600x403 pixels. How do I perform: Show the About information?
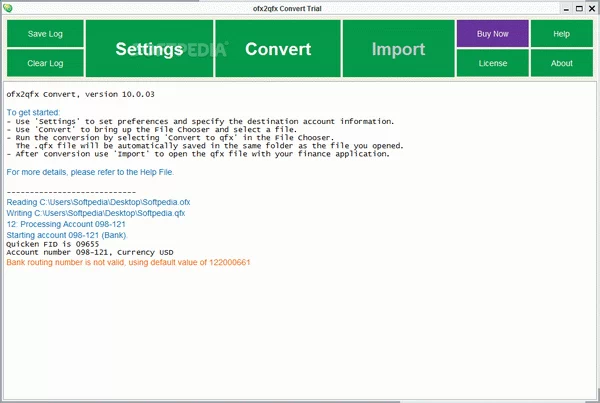(x=562, y=64)
